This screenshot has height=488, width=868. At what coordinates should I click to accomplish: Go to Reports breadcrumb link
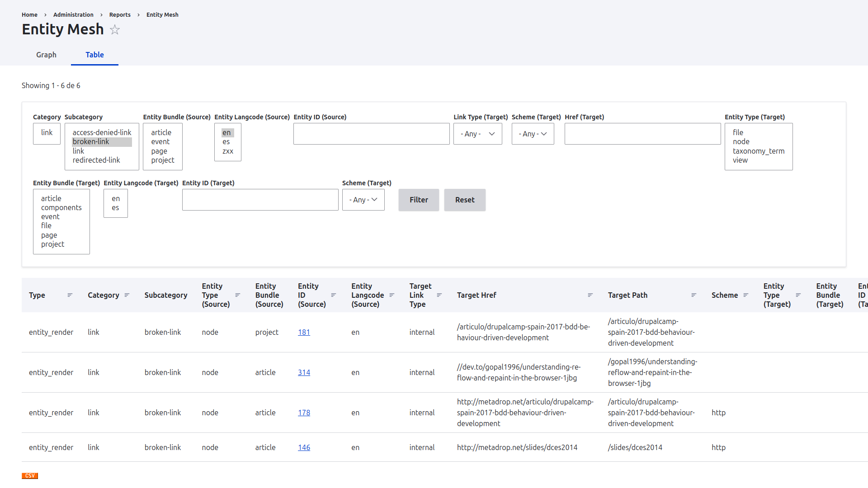pos(120,14)
